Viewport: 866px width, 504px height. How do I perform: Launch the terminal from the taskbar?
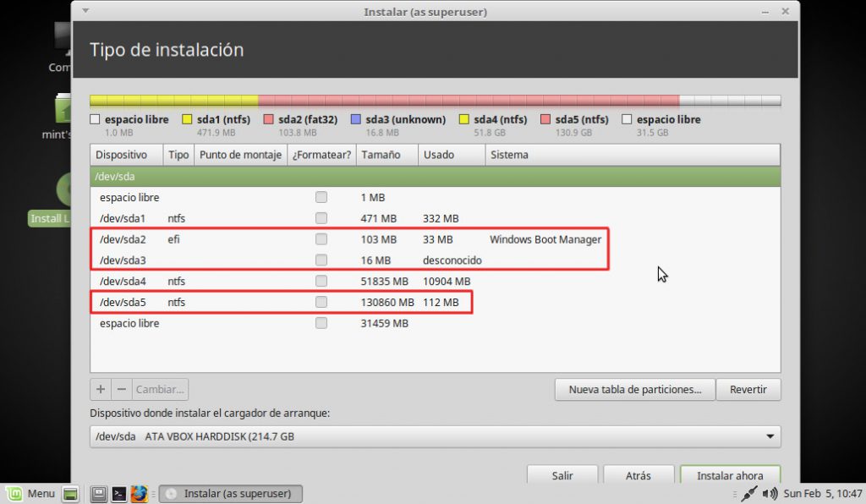pos(119,494)
